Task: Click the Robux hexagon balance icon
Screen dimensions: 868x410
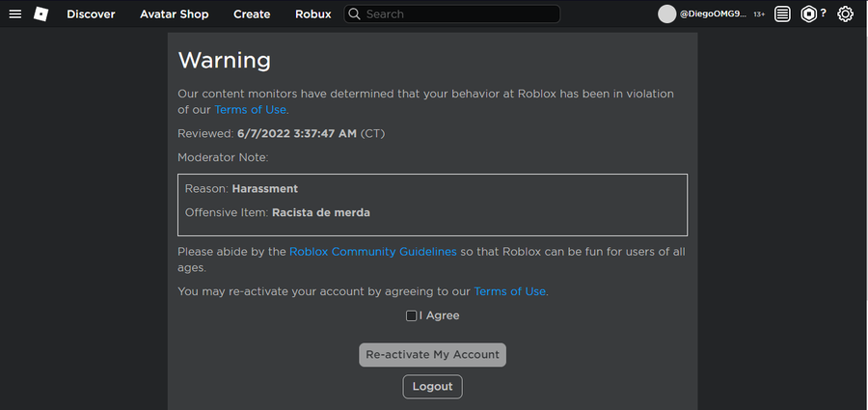Action: pos(809,14)
